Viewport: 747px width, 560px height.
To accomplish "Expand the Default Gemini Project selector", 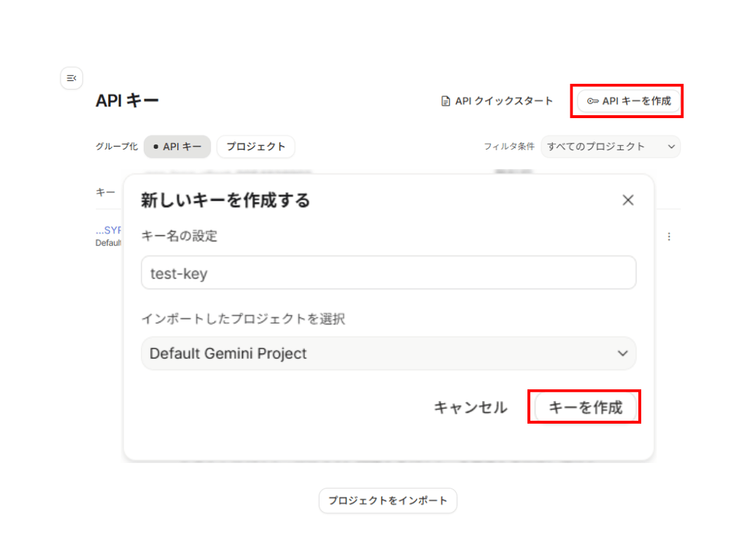I will [x=388, y=354].
